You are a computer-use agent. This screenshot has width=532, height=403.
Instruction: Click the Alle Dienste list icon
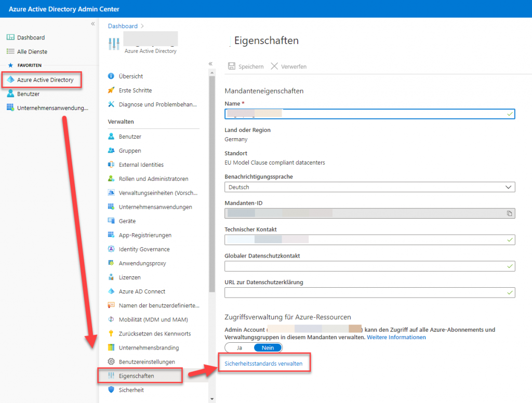(10, 51)
